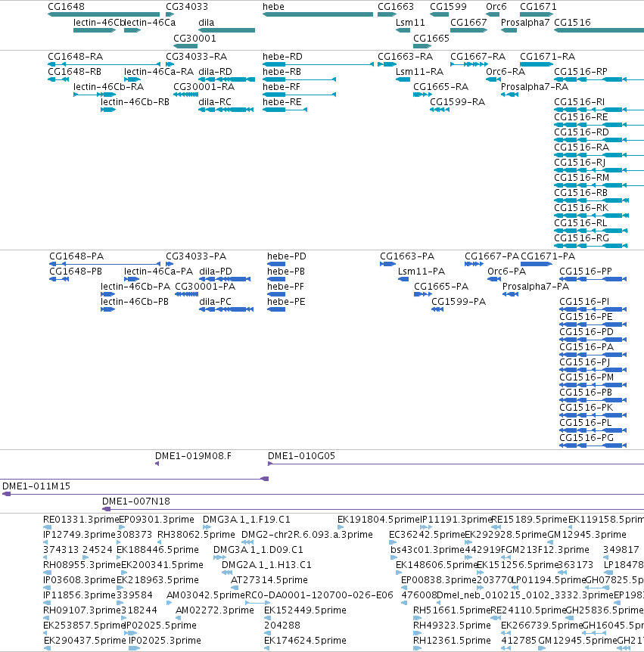Open transcript Lsm11-RA label

[419, 72]
